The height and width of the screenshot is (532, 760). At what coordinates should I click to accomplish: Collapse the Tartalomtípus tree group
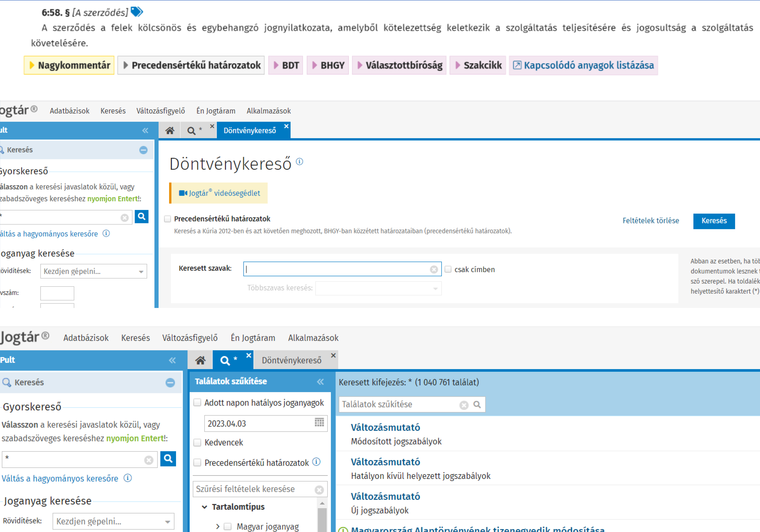pyautogui.click(x=205, y=507)
